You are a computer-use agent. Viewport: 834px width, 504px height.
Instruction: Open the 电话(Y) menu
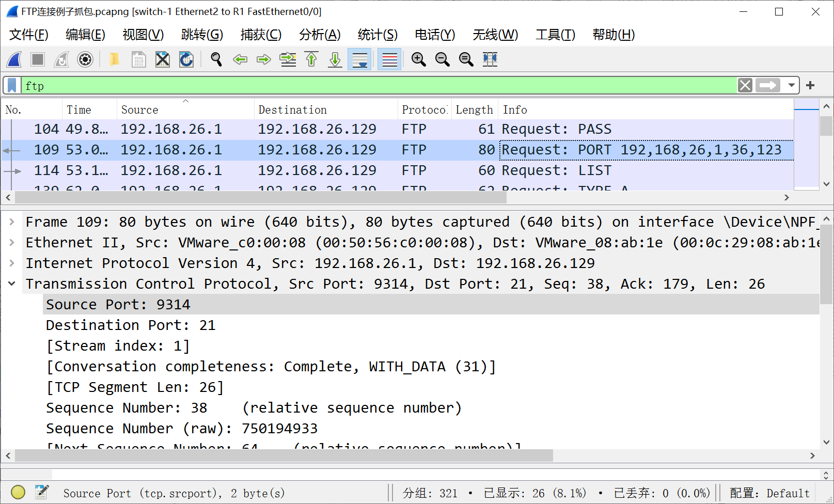(435, 35)
